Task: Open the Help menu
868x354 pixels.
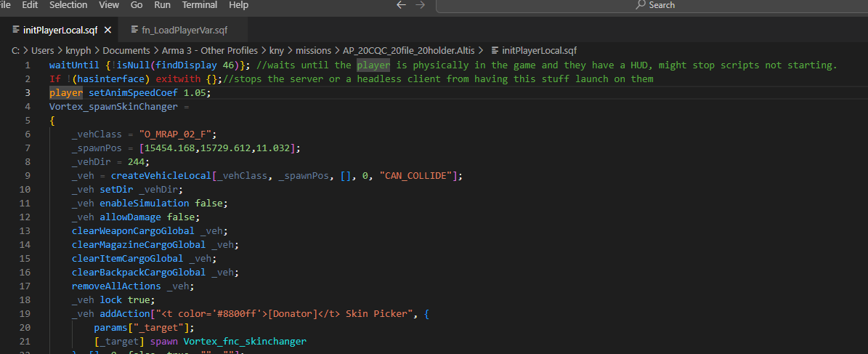Action: 238,5
